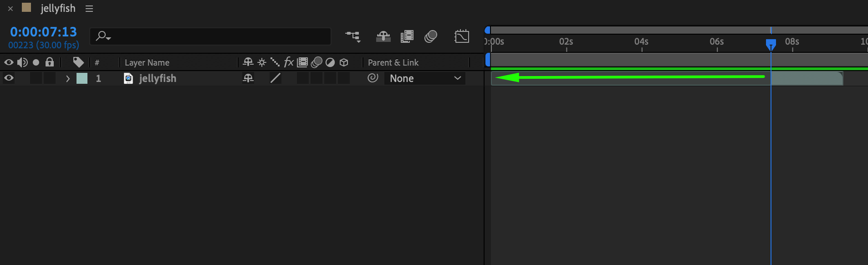Click the jellyfish layer's teal label color
The width and height of the screenshot is (868, 265).
(82, 78)
